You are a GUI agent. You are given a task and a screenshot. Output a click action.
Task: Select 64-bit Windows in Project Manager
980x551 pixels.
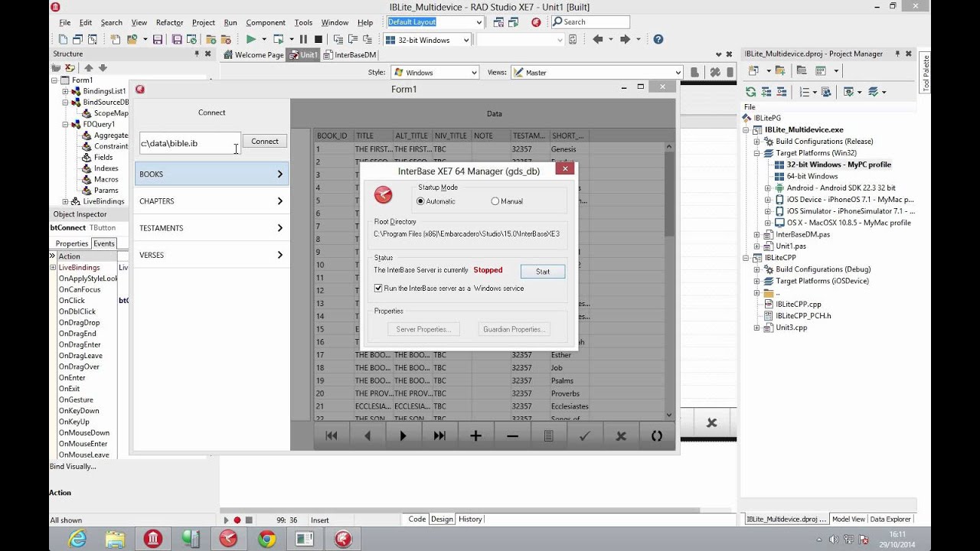coord(812,176)
